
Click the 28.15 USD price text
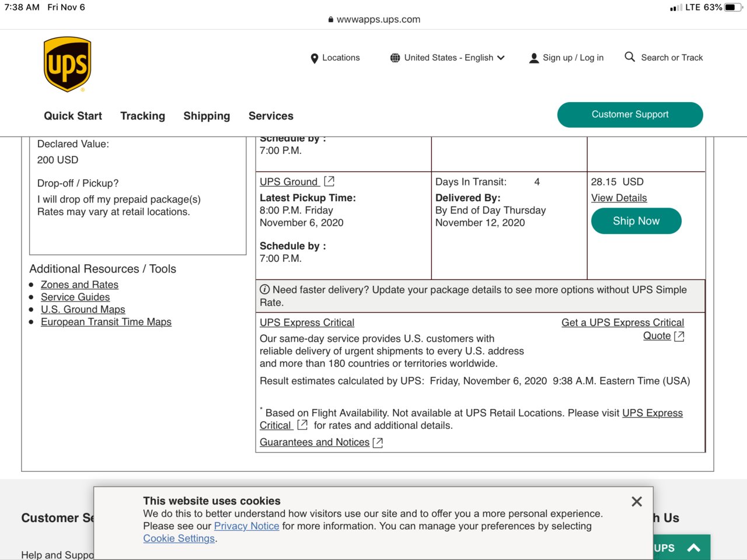[617, 182]
